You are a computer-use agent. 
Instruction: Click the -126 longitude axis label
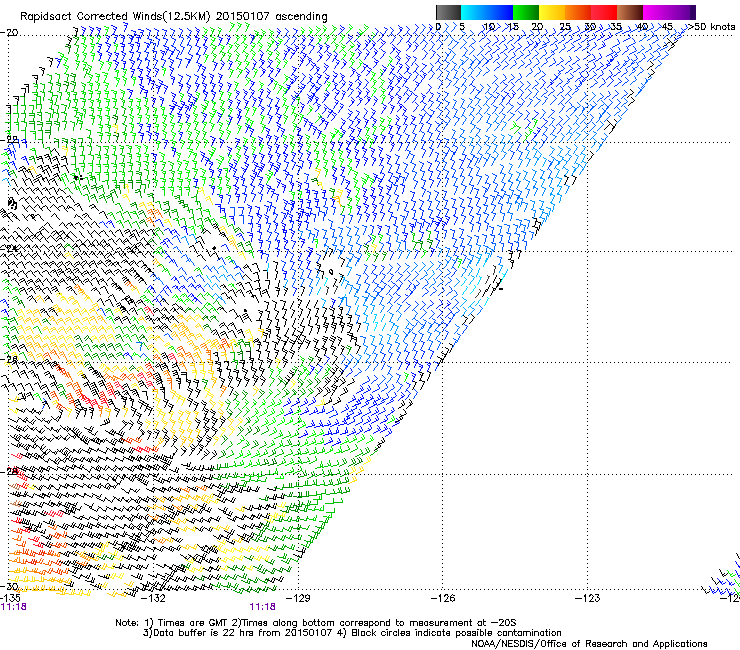443,598
